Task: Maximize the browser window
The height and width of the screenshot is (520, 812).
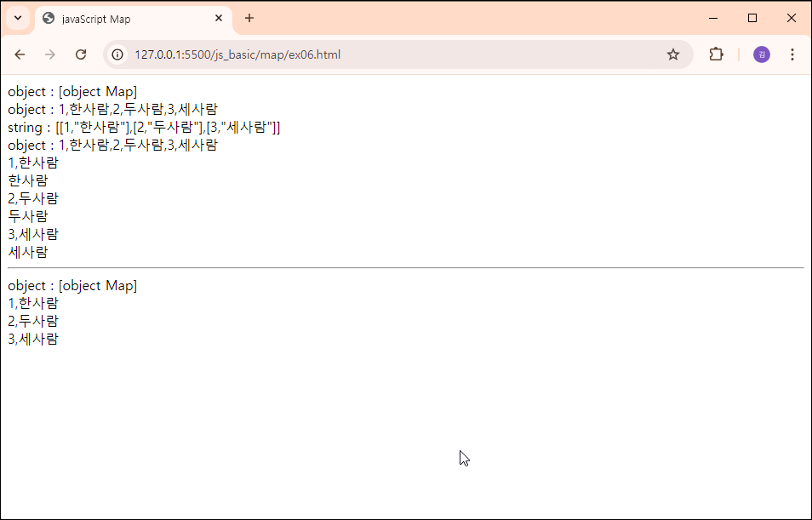Action: (752, 18)
